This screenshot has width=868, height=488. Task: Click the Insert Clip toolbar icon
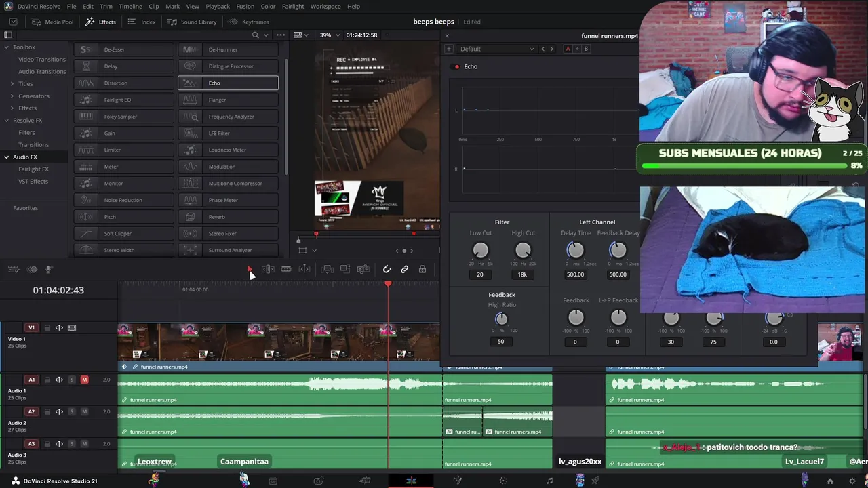point(327,270)
